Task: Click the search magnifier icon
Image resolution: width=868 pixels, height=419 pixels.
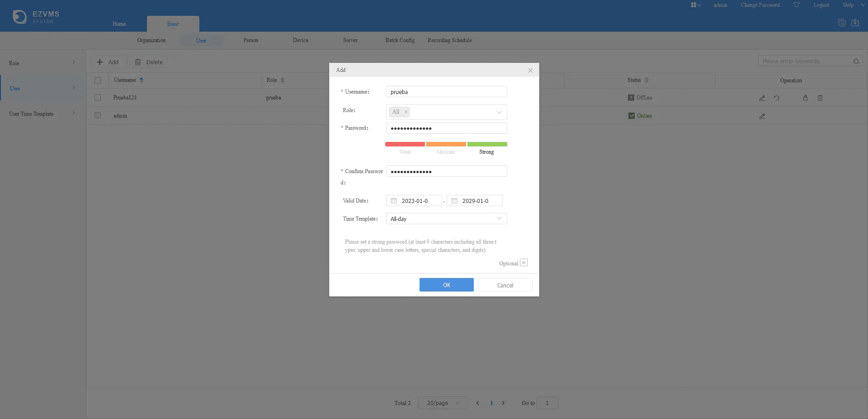Action: 856,61
